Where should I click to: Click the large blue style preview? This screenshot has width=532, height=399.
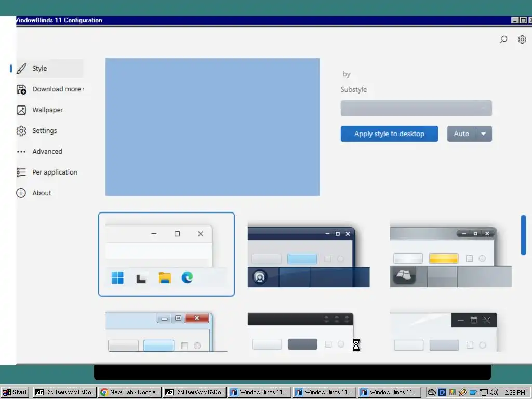(x=212, y=127)
